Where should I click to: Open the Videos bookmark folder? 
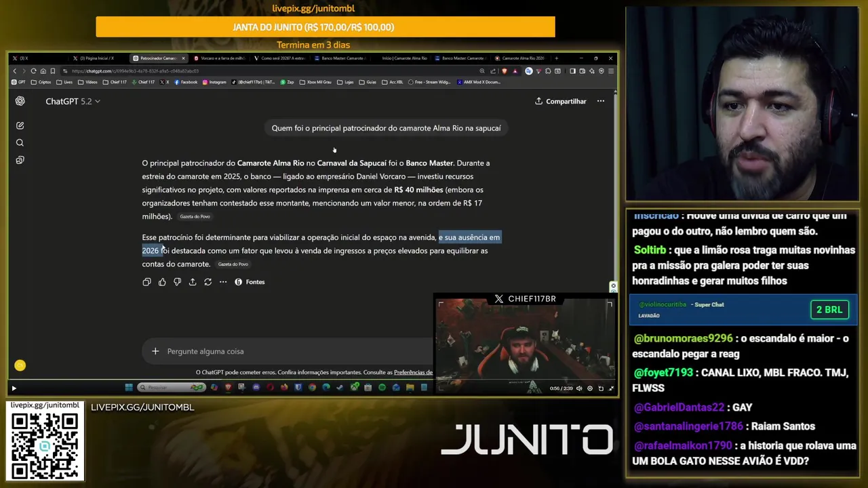87,82
